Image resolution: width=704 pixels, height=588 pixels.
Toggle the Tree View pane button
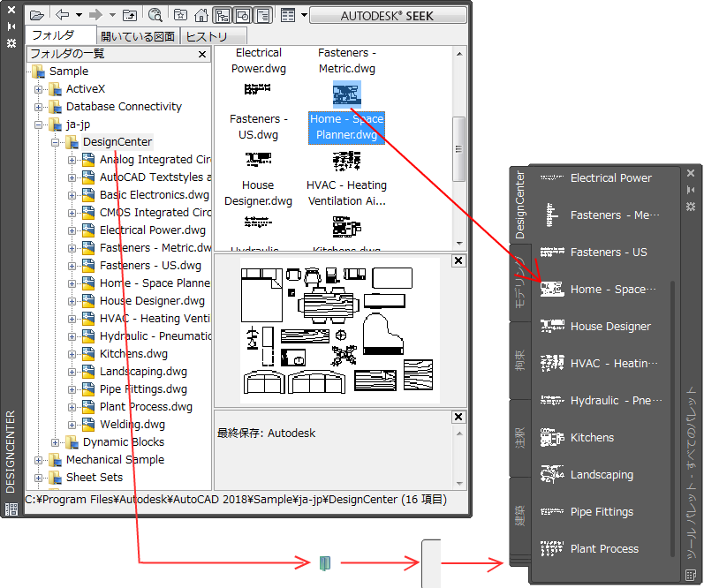click(223, 16)
